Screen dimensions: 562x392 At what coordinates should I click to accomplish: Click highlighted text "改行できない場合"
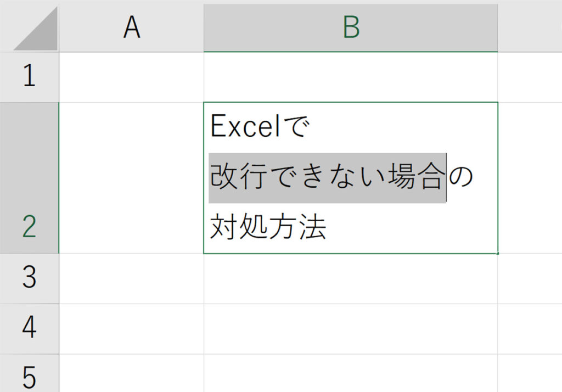click(x=328, y=177)
